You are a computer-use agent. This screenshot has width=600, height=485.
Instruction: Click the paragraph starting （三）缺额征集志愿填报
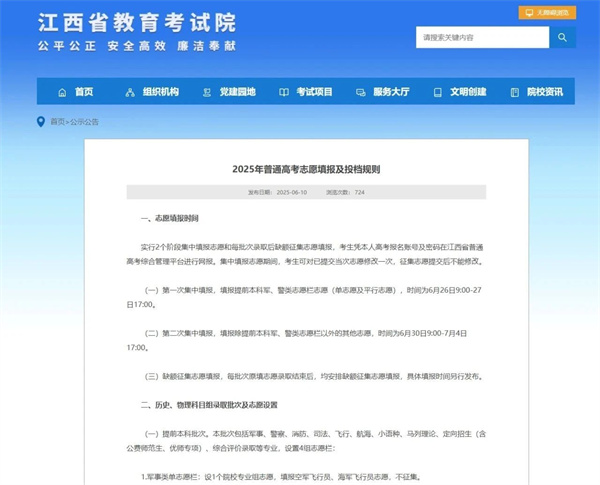pos(313,376)
